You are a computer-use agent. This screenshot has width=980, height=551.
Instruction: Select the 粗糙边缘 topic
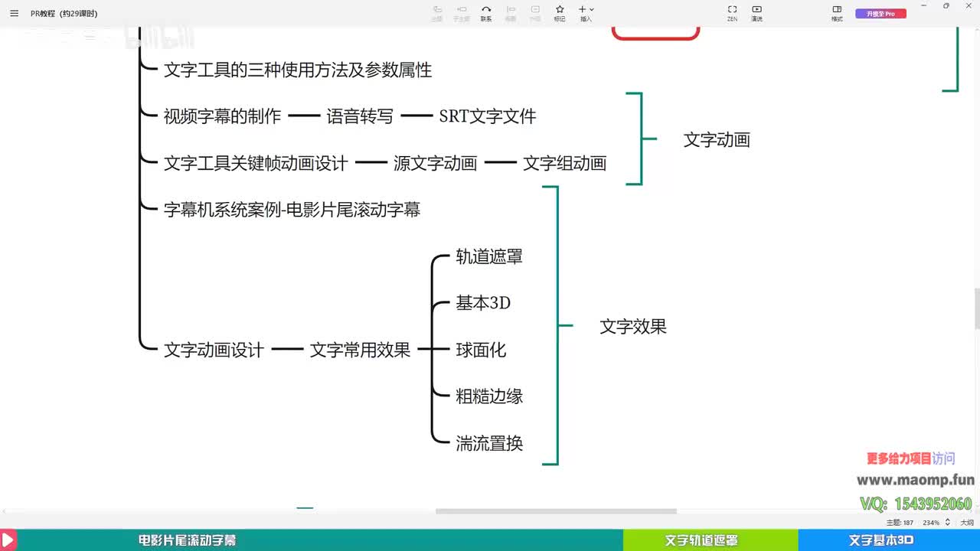(x=489, y=396)
